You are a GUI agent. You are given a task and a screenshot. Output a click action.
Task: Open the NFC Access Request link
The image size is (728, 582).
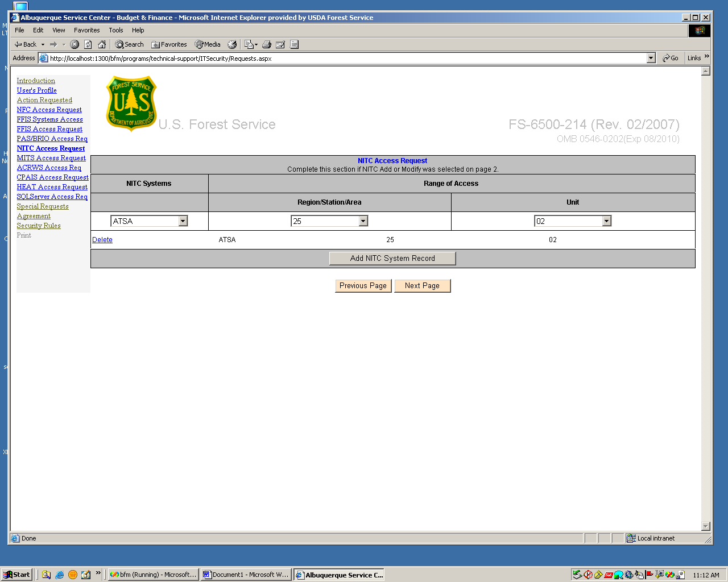point(49,110)
